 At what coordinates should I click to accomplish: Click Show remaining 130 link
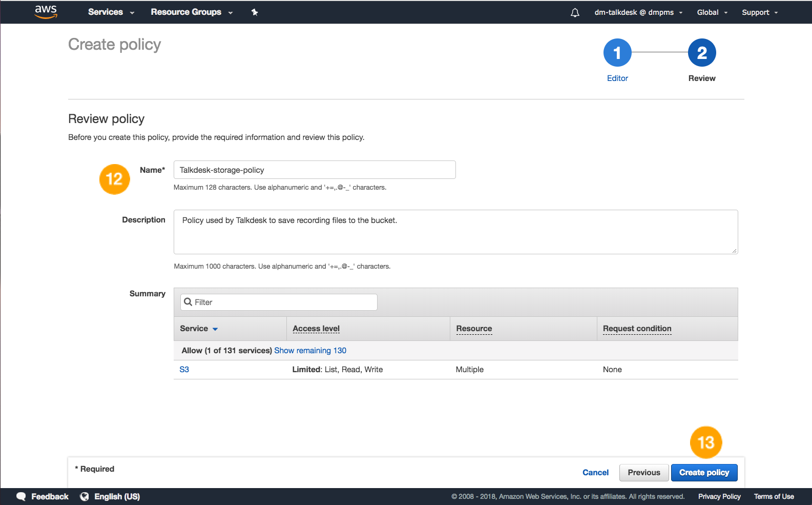[x=310, y=351]
